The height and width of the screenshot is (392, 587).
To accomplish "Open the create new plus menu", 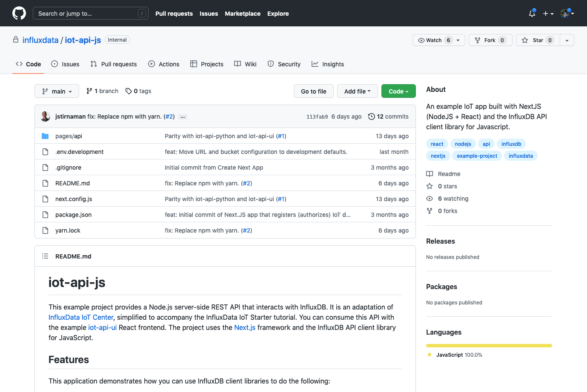I will pos(548,14).
